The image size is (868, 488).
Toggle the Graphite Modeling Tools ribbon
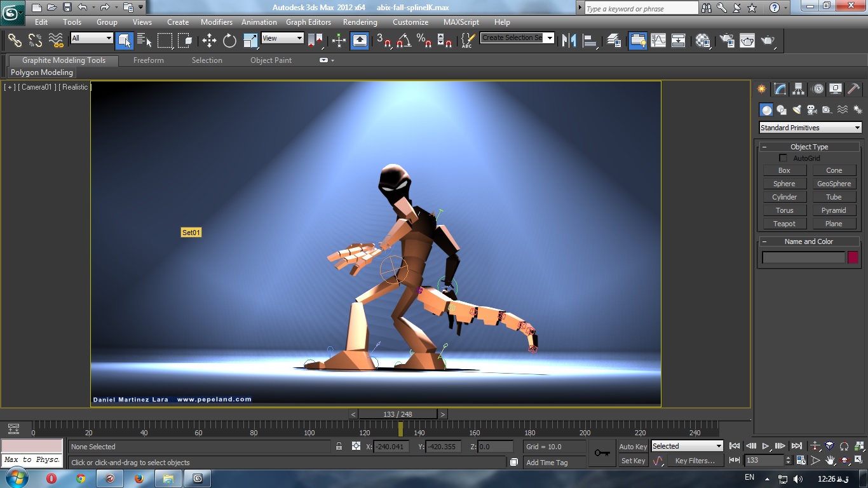tap(638, 41)
